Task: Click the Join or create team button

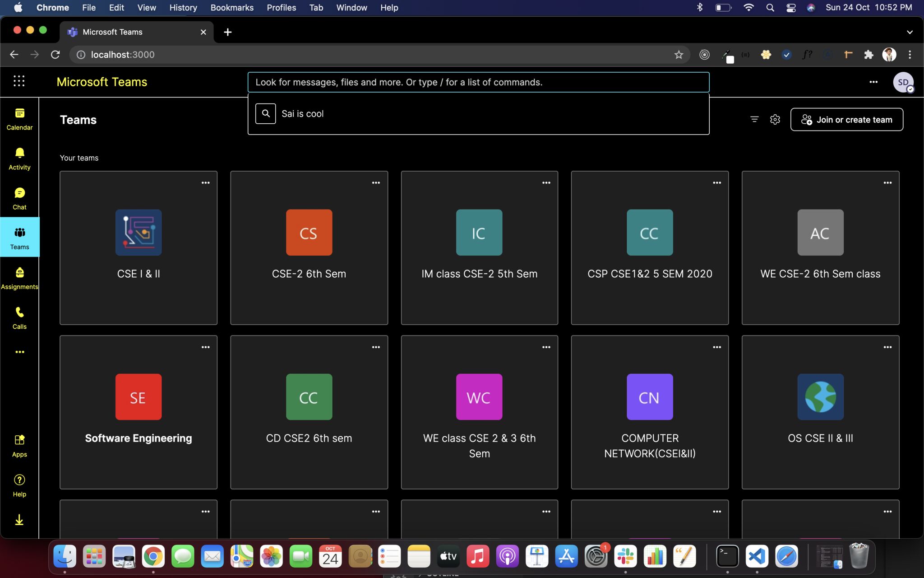Action: (x=846, y=120)
